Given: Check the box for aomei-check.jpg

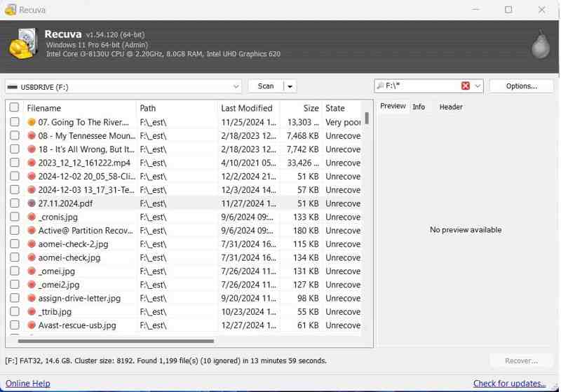Looking at the screenshot, I should (x=14, y=257).
